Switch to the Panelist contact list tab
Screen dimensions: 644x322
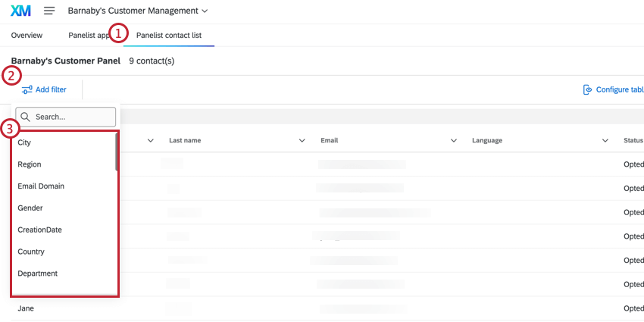169,36
